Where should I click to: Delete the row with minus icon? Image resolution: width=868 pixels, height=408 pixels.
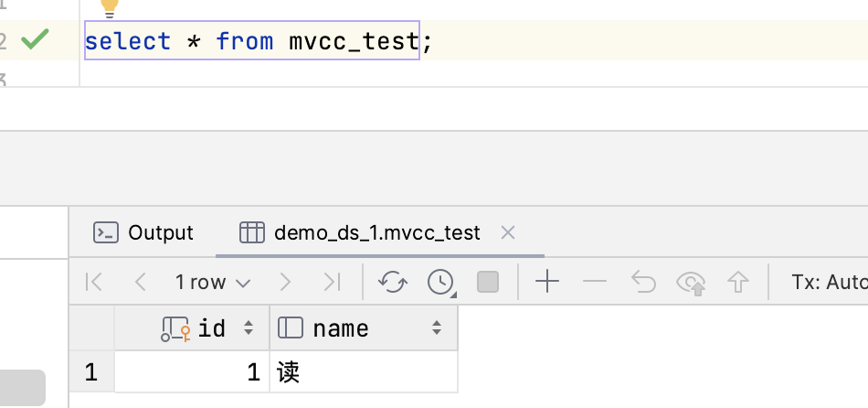(595, 282)
